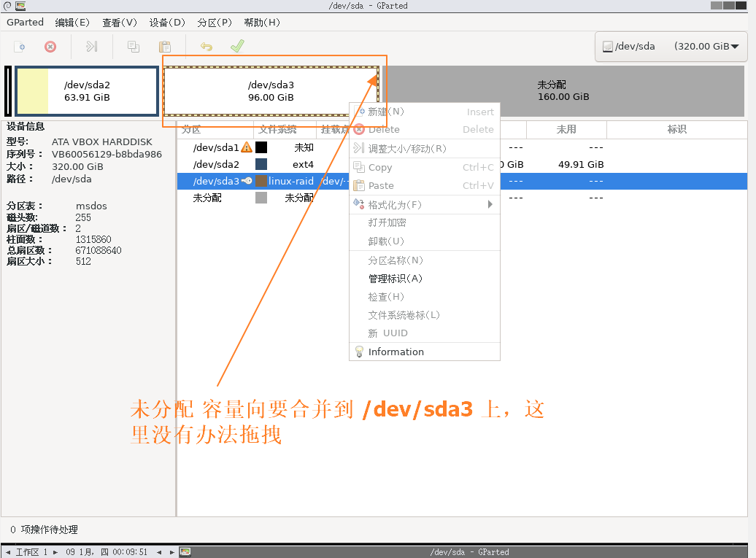Viewport: 756px width, 558px height.
Task: Click the key icon beside /dev/sda3
Action: tap(247, 181)
